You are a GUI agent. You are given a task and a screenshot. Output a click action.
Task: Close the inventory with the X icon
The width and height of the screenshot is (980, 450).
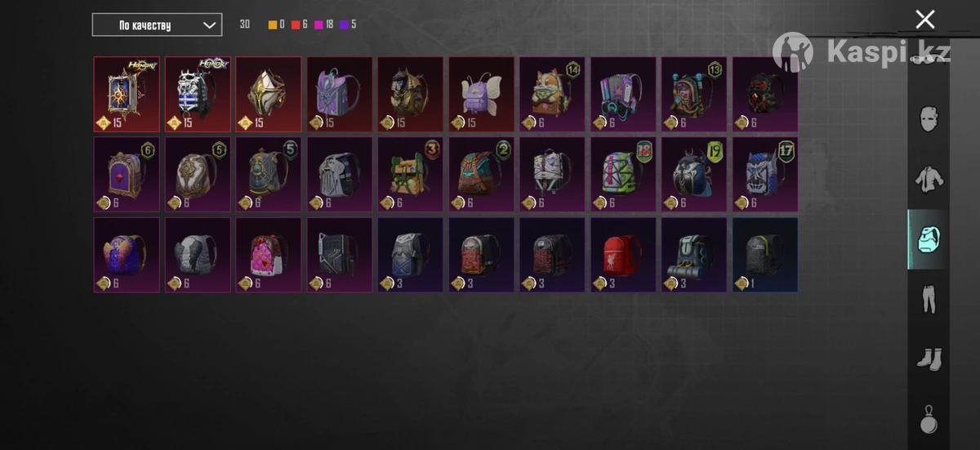pyautogui.click(x=924, y=19)
